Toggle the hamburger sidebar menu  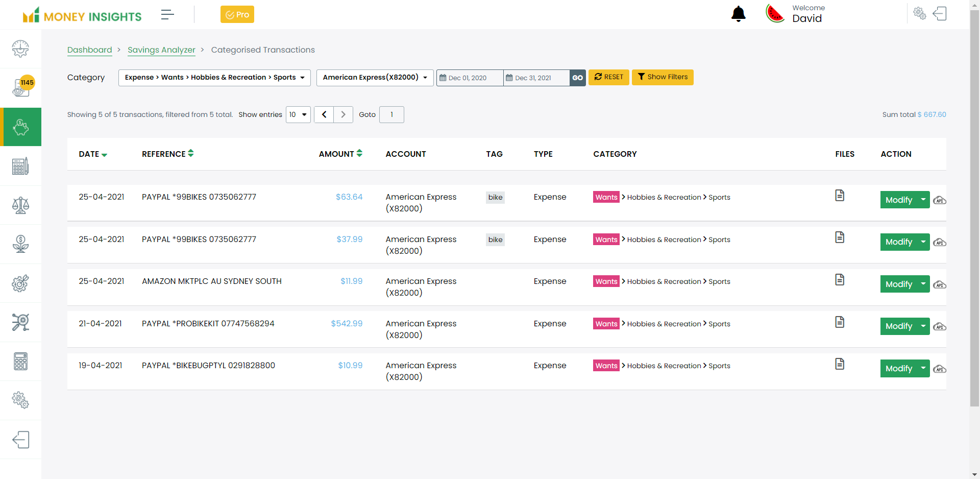[x=167, y=14]
